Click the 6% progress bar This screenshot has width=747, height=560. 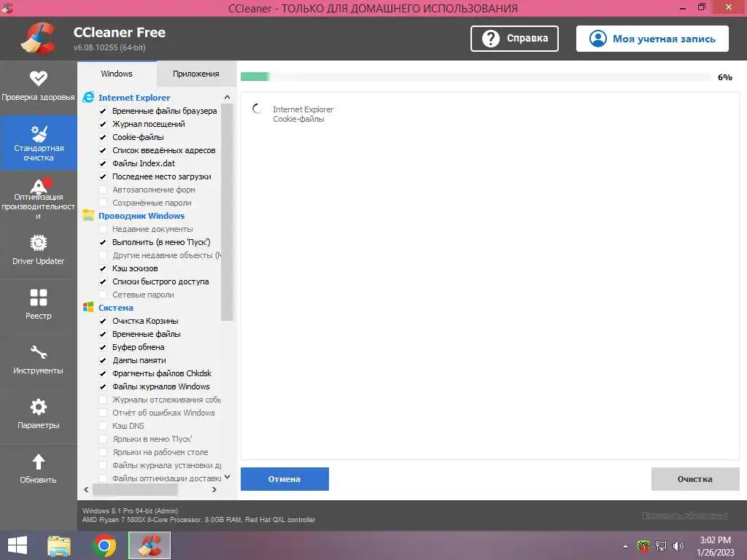click(476, 77)
